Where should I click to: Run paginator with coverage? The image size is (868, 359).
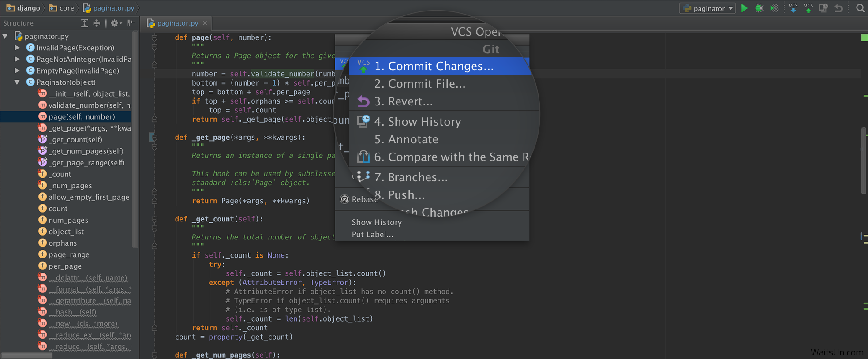pyautogui.click(x=774, y=8)
